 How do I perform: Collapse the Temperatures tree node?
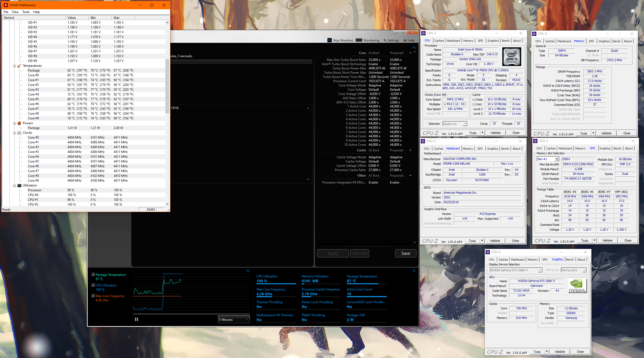coord(14,66)
